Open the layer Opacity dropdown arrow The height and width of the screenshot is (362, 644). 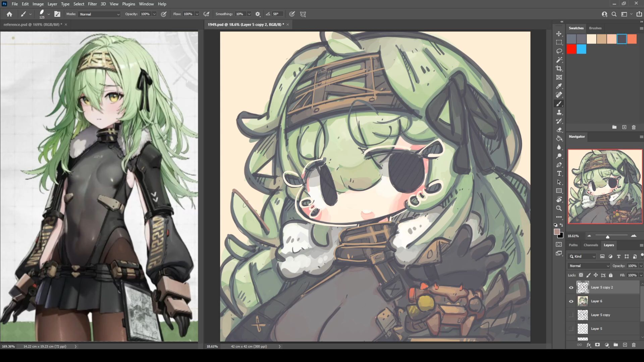pos(641,266)
